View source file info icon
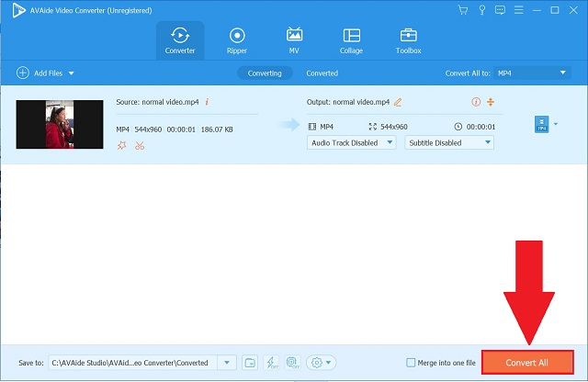The height and width of the screenshot is (382, 588). point(207,102)
